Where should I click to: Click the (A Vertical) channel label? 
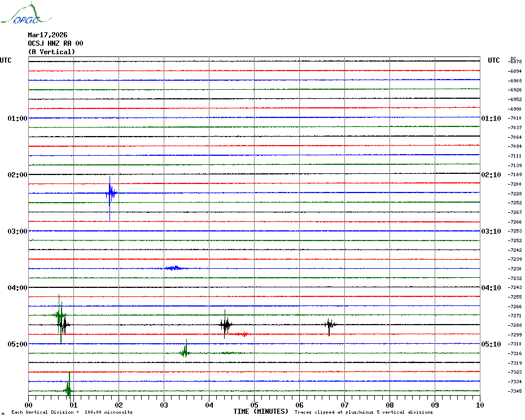51,52
